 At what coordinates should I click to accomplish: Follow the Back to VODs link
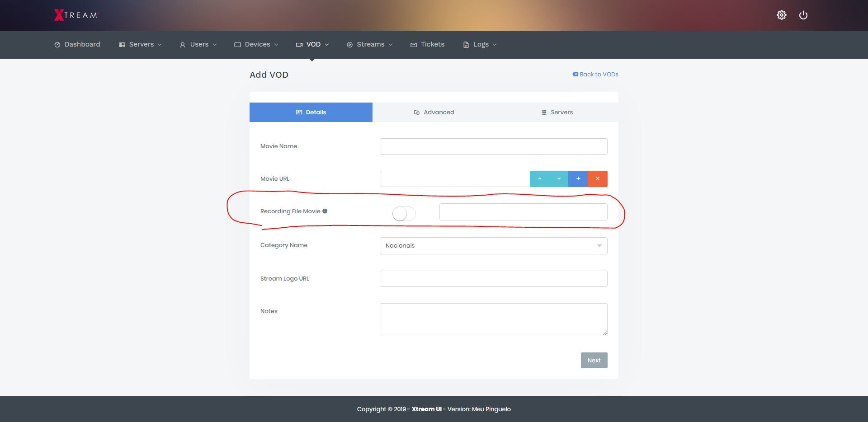tap(595, 74)
